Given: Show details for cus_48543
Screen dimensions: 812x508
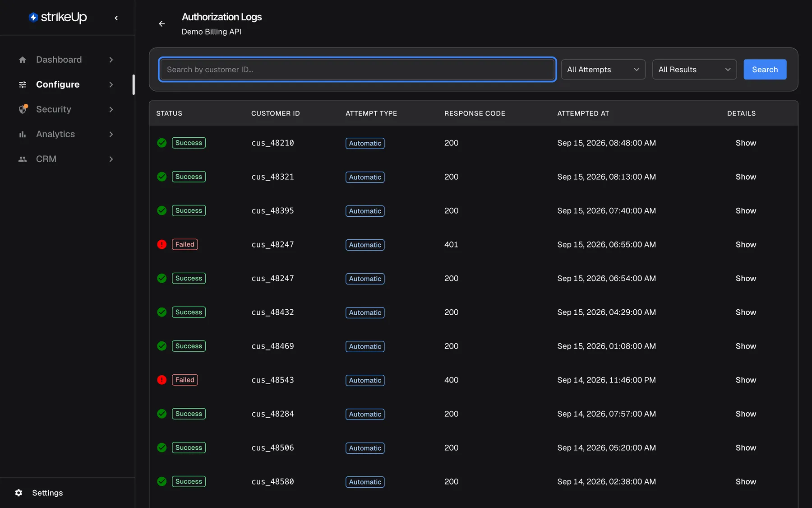Looking at the screenshot, I should 746,380.
